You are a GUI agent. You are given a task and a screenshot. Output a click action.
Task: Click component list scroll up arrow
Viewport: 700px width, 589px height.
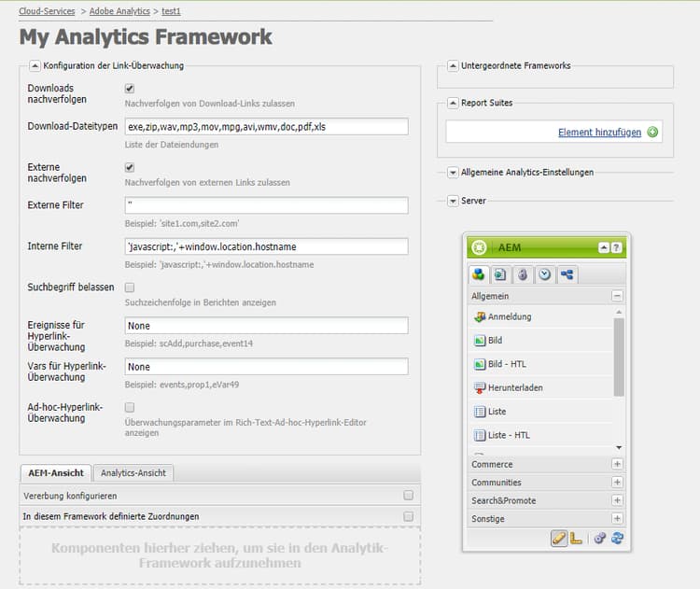point(619,312)
